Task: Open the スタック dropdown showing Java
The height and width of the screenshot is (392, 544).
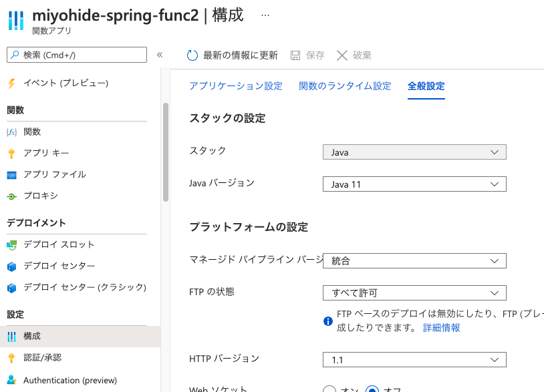Action: tap(414, 152)
